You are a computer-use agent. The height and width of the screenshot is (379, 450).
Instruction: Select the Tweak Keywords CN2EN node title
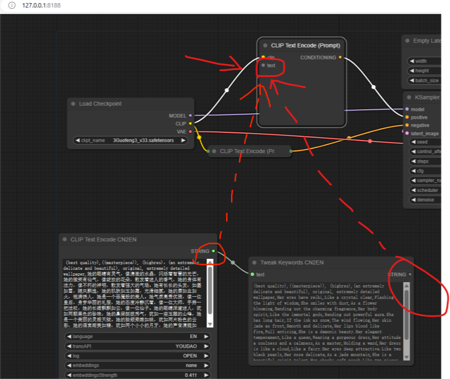click(x=292, y=263)
